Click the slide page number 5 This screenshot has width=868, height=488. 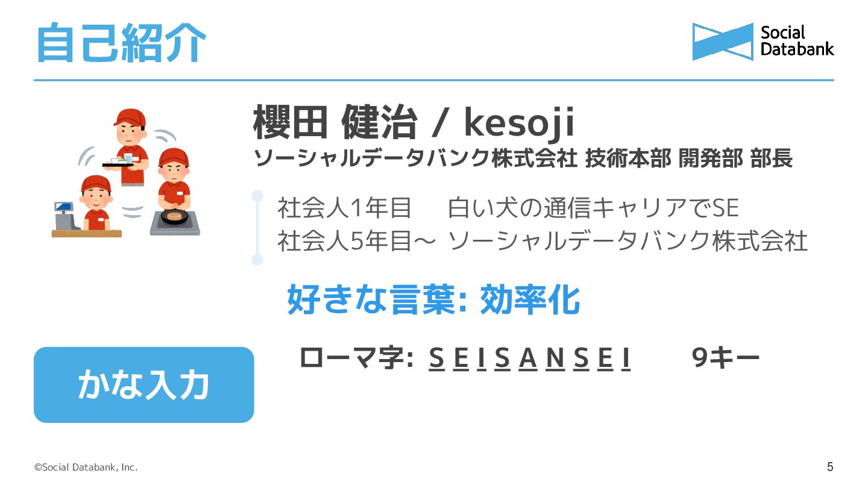(x=830, y=467)
